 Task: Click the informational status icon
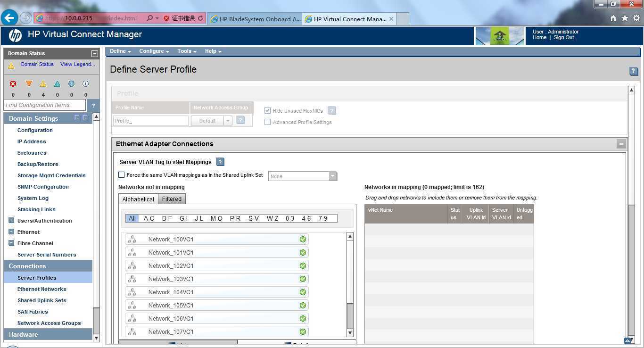(x=85, y=83)
